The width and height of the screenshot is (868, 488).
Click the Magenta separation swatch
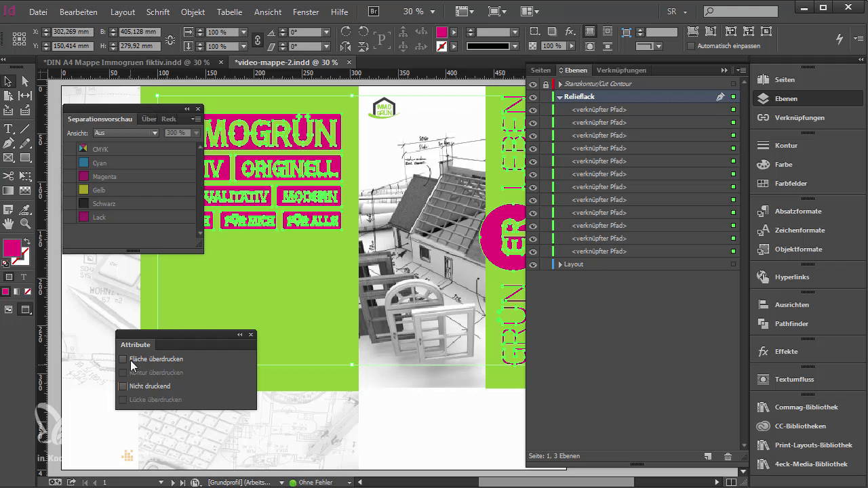[x=83, y=176]
